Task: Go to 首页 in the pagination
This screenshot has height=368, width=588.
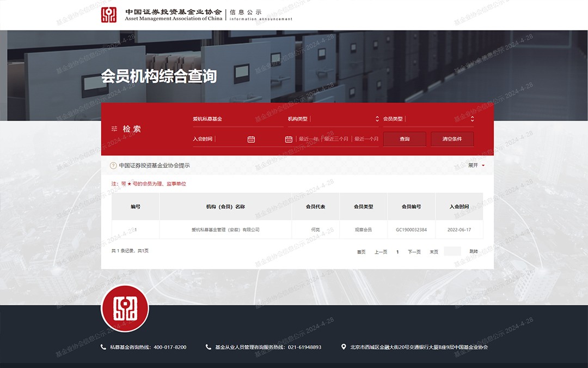Action: tap(361, 252)
